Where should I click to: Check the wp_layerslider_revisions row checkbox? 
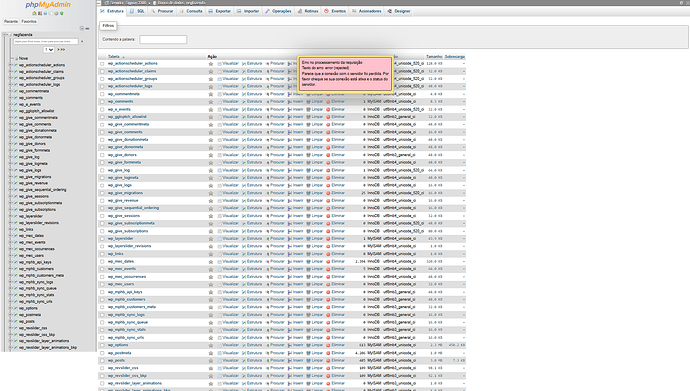point(102,246)
